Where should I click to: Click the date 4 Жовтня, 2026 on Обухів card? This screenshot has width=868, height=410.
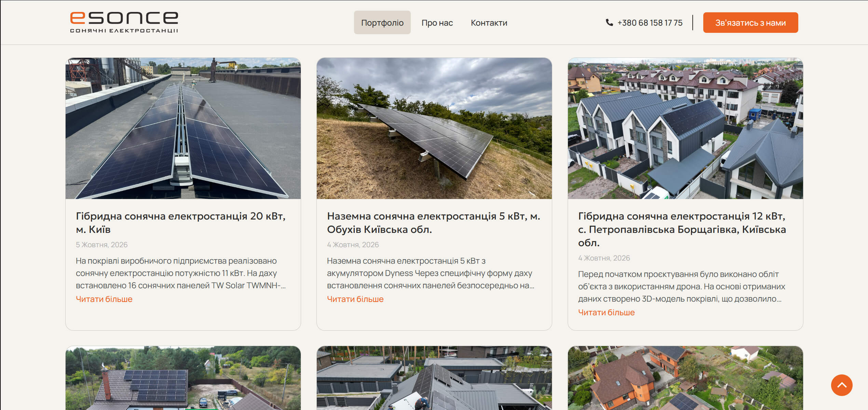click(353, 244)
